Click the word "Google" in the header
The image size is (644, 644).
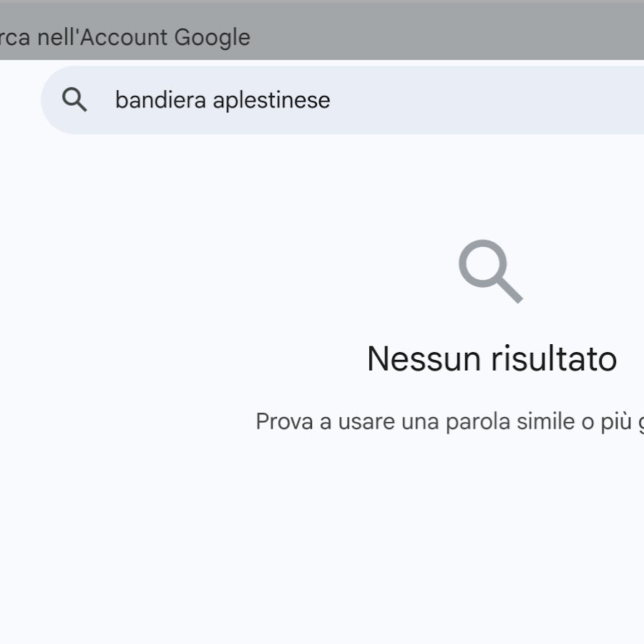[x=213, y=38]
